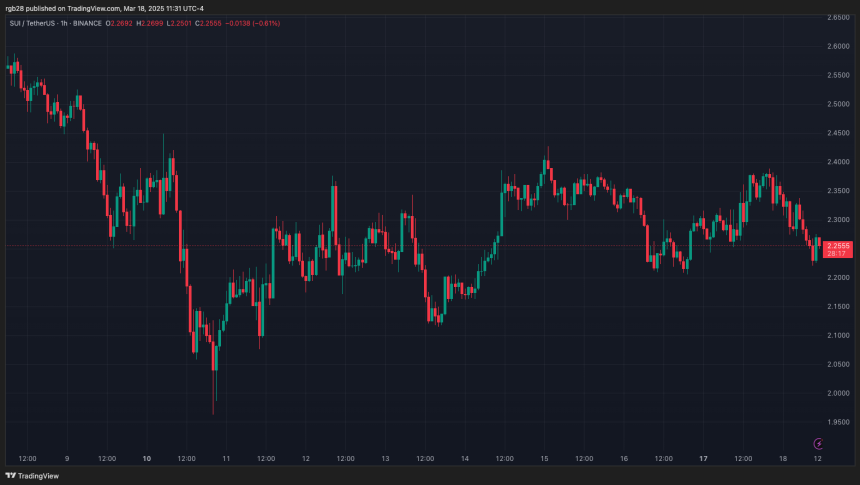Click the 2.6500 price axis label

point(838,18)
